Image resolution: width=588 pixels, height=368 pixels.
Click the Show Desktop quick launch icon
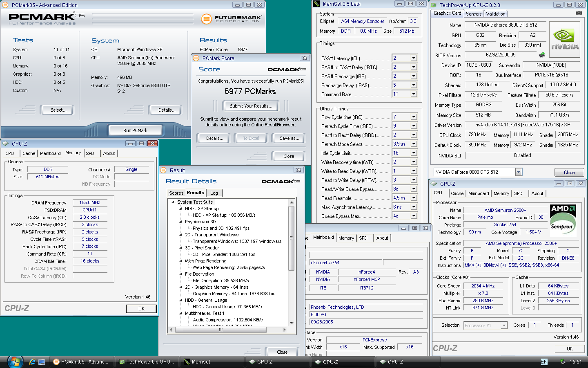pos(42,362)
